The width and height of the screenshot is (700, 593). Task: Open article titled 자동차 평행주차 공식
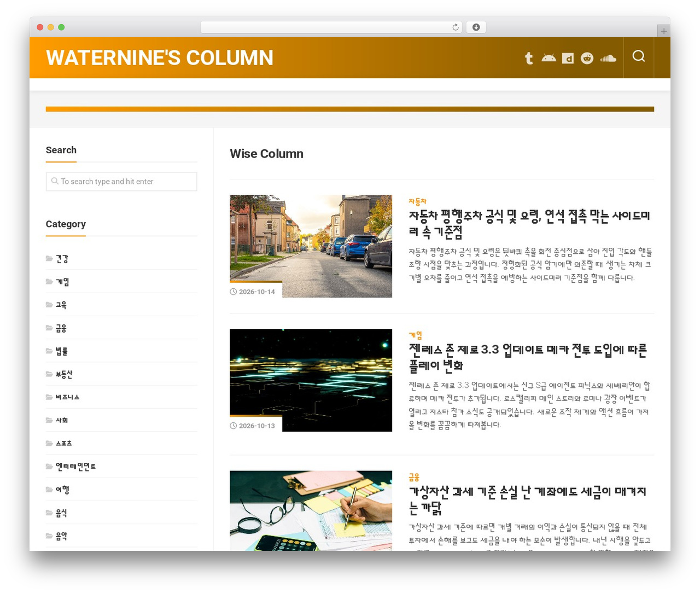pyautogui.click(x=529, y=224)
